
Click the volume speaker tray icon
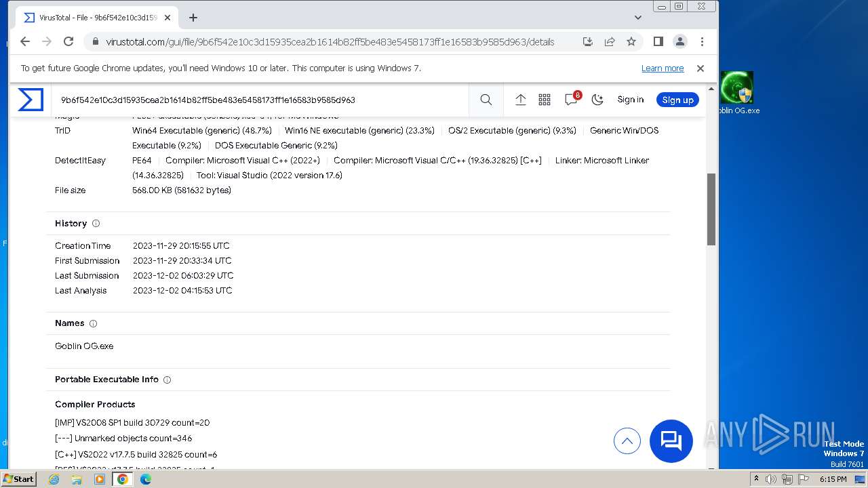[x=771, y=479]
